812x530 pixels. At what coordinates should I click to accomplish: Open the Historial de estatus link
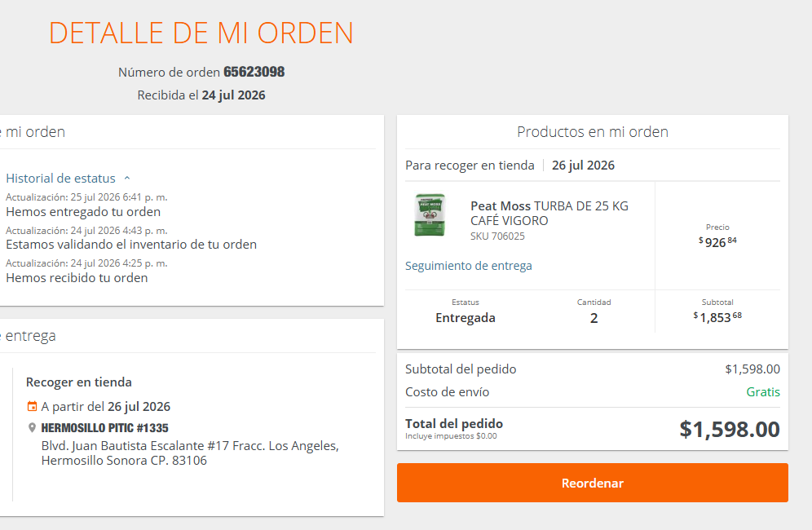tap(60, 179)
